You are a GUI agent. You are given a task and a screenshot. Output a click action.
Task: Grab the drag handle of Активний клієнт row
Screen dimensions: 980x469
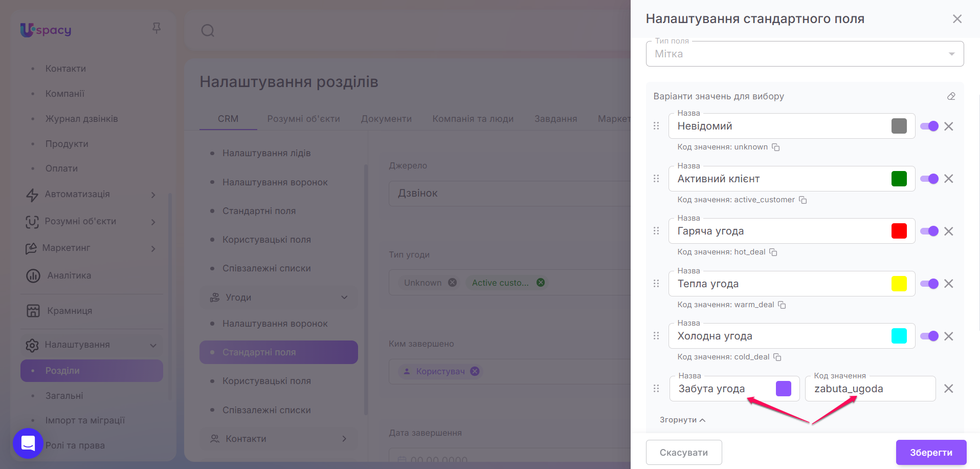[x=656, y=179]
